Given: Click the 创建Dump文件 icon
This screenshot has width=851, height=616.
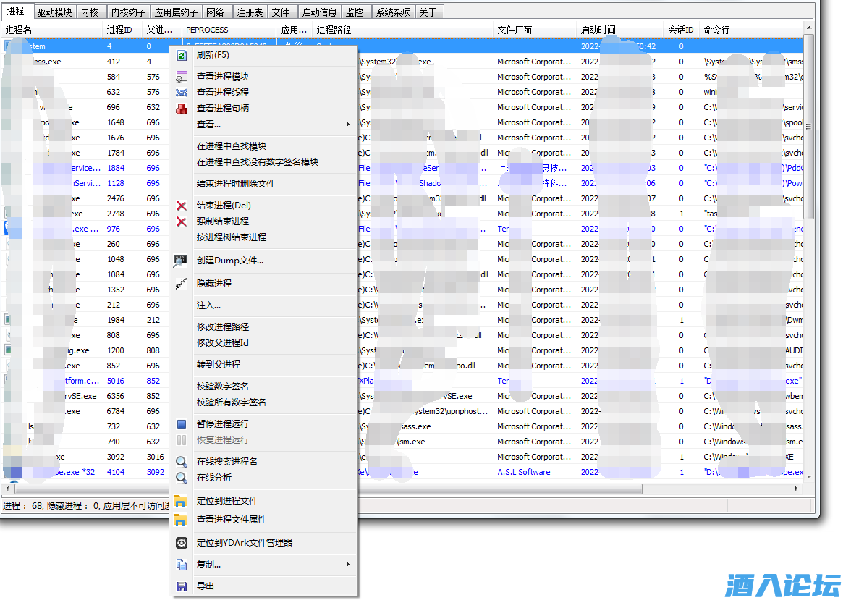Looking at the screenshot, I should (x=182, y=261).
